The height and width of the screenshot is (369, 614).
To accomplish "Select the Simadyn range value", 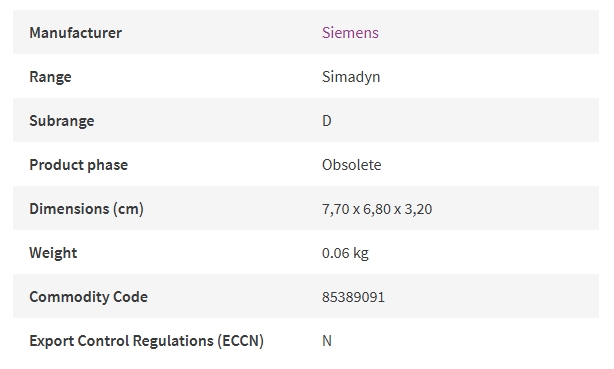I will [x=351, y=77].
